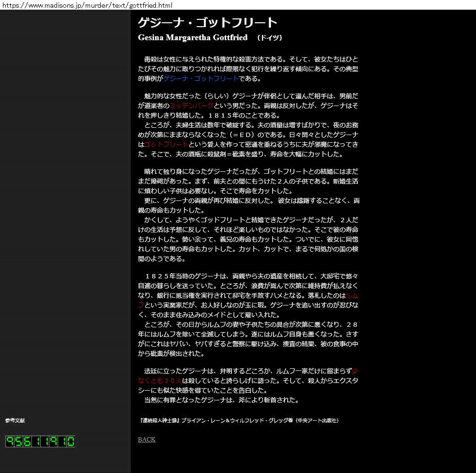Click the 参考文献 label in the sidebar
476x473 pixels.
coord(15,420)
